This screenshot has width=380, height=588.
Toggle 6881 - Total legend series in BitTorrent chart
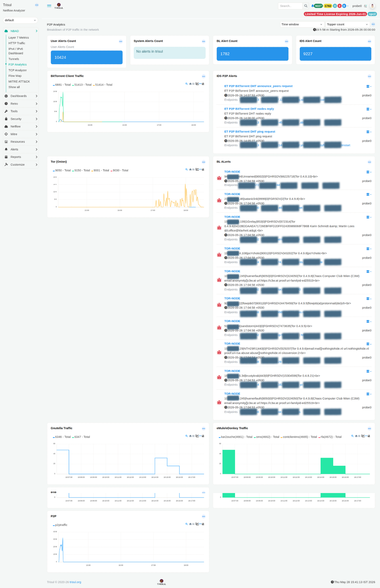pos(62,85)
